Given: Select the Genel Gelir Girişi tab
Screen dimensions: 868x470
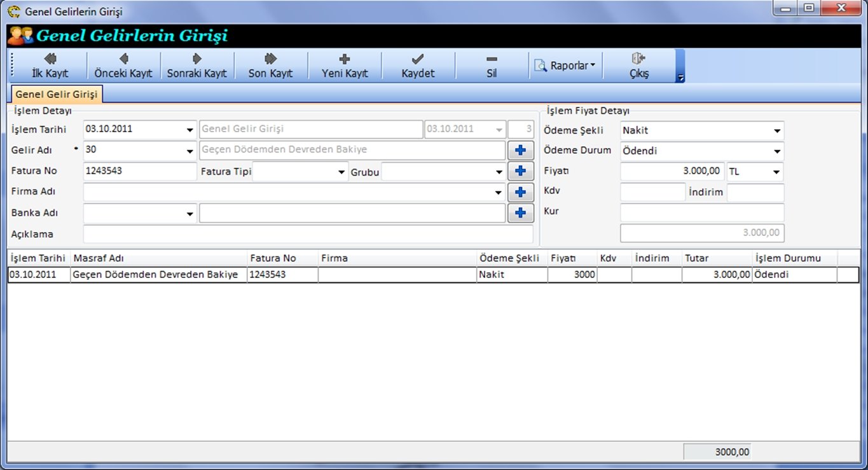Looking at the screenshot, I should coord(57,94).
